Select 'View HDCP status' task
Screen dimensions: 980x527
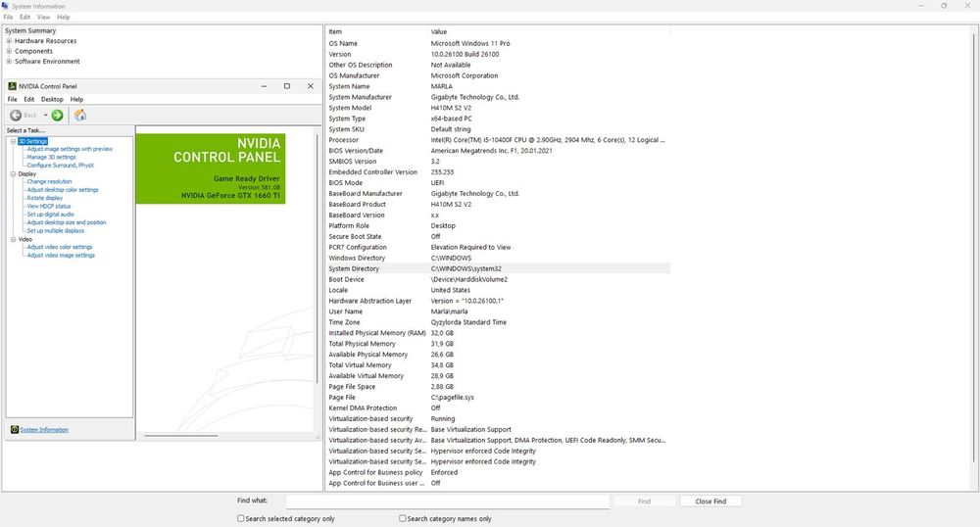pos(49,206)
